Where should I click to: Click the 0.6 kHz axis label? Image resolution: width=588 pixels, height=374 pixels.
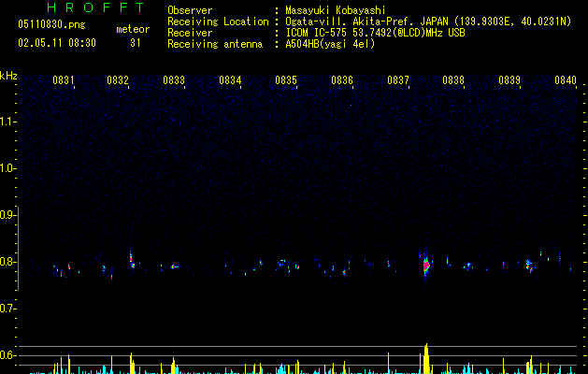point(7,355)
